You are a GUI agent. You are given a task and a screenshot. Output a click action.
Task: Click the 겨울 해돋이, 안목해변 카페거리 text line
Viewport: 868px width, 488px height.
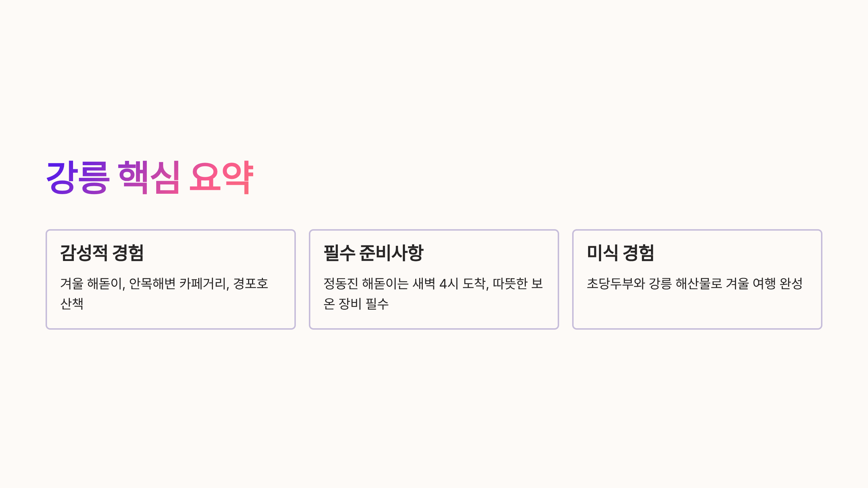tap(145, 284)
